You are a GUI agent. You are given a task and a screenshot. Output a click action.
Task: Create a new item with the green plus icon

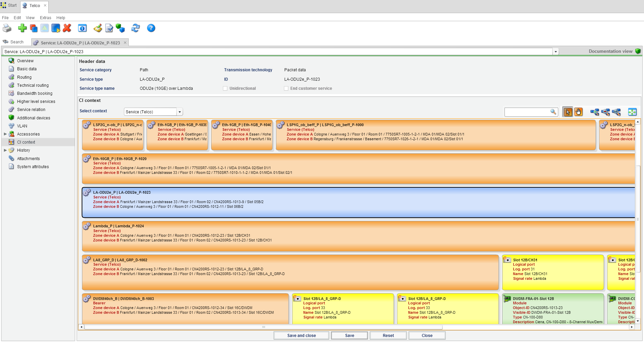22,28
